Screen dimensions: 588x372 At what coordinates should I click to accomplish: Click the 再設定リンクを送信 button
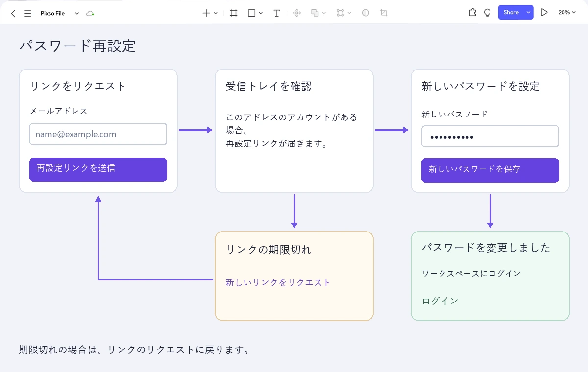point(98,169)
